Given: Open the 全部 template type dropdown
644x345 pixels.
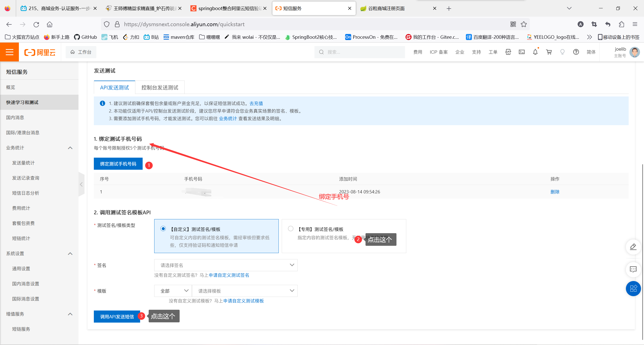Looking at the screenshot, I should pos(173,291).
